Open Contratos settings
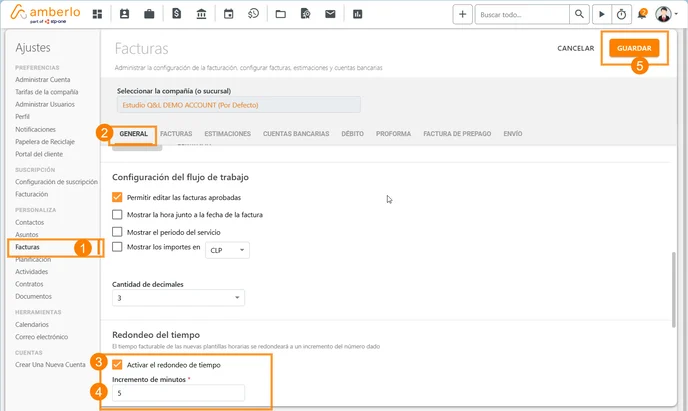This screenshot has width=688, height=411. (x=29, y=284)
